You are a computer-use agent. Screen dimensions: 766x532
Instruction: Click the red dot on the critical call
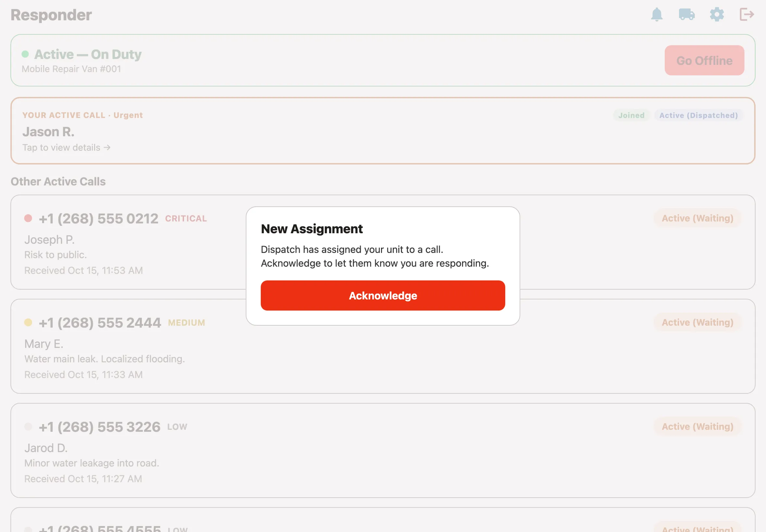(x=28, y=218)
